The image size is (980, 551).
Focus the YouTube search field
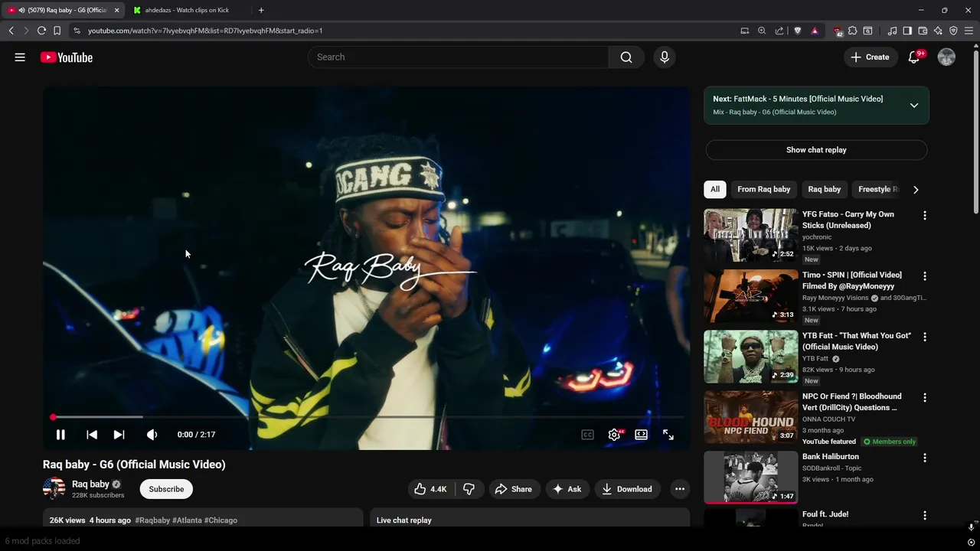(458, 57)
